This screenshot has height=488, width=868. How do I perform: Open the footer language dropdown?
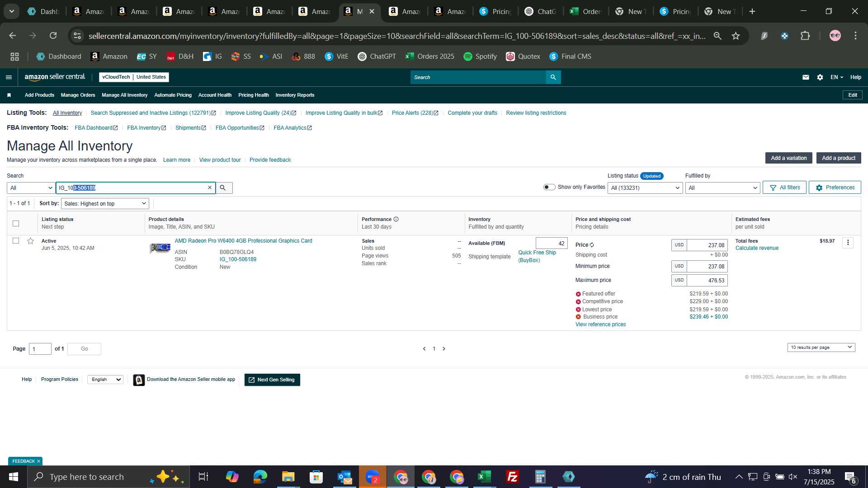point(105,380)
